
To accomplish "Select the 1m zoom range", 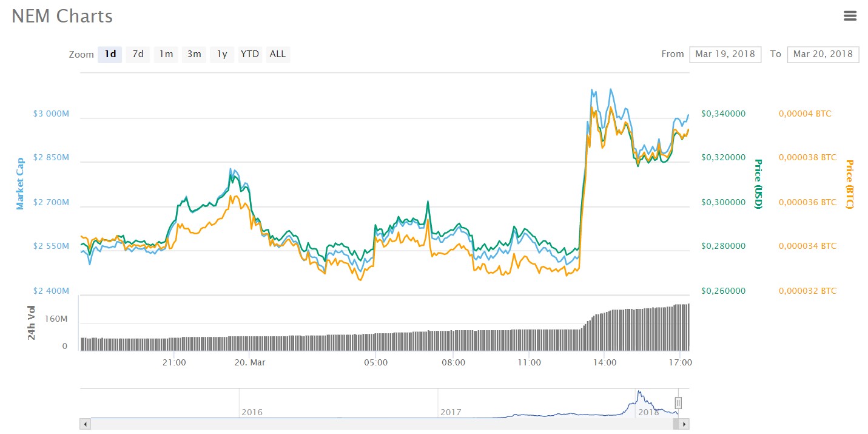I will pyautogui.click(x=166, y=54).
